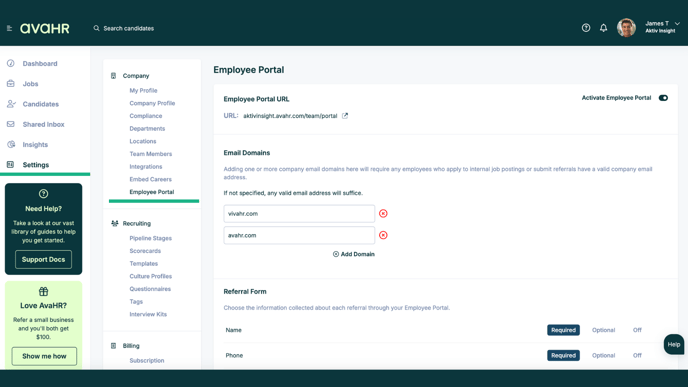Open notifications bell icon
This screenshot has height=387, width=688.
click(x=604, y=28)
